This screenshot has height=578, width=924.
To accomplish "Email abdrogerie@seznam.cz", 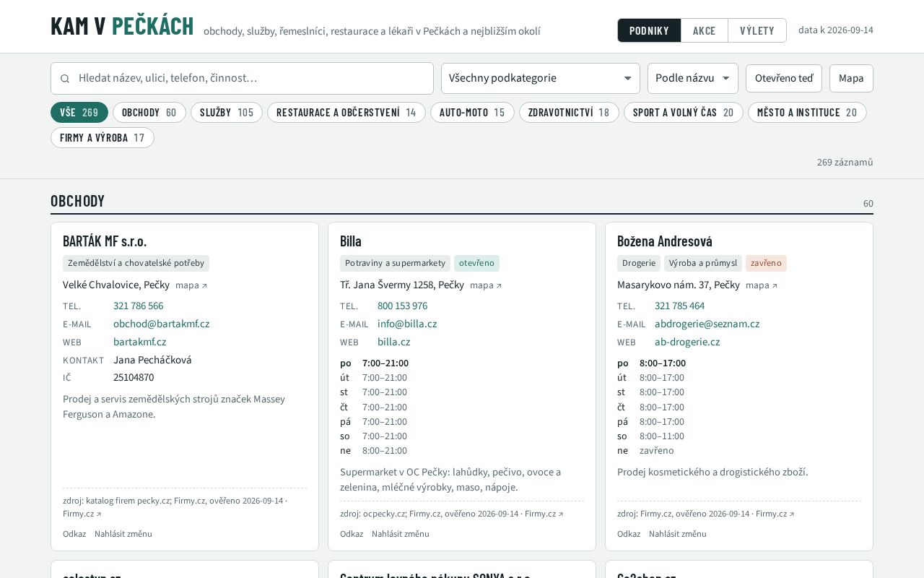I will coord(707,324).
